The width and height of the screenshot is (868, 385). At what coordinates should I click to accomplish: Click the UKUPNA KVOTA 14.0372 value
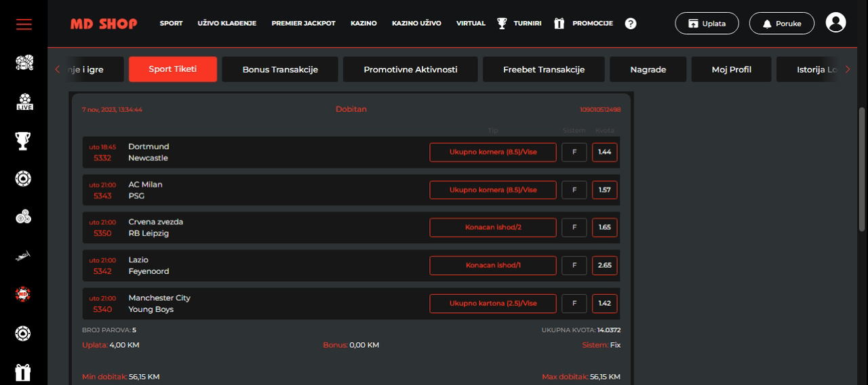(608, 330)
